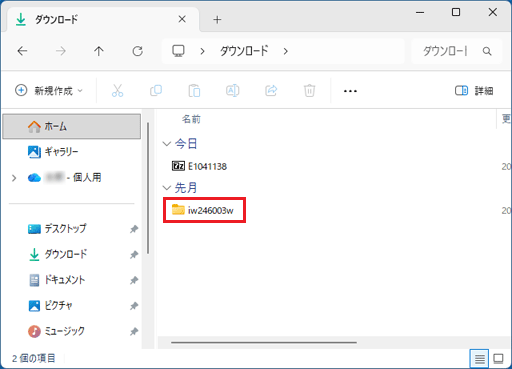Click pin icon next to ミュージック
The height and width of the screenshot is (369, 512).
point(134,331)
